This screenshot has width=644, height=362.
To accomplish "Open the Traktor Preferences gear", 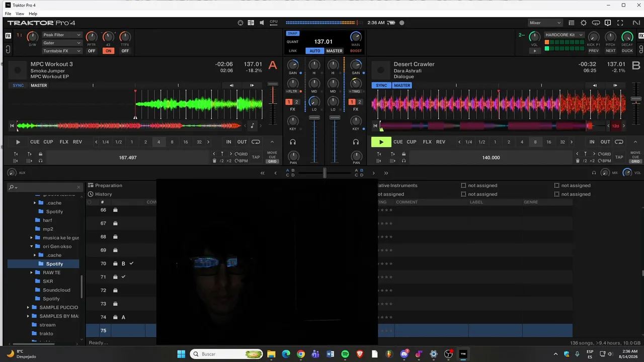I will [x=584, y=23].
